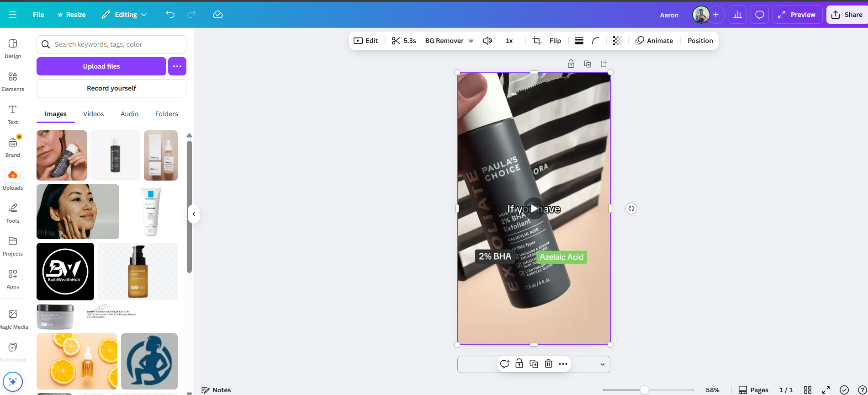
Task: Open the comments speech bubble
Action: 760,15
